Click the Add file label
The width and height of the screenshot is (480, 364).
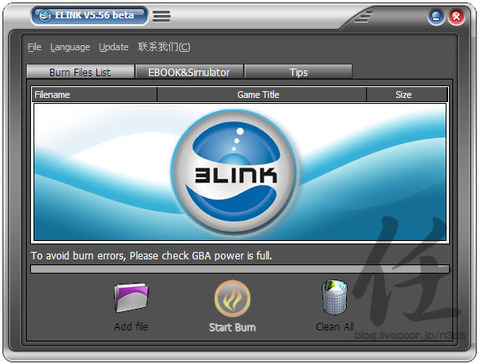131,327
